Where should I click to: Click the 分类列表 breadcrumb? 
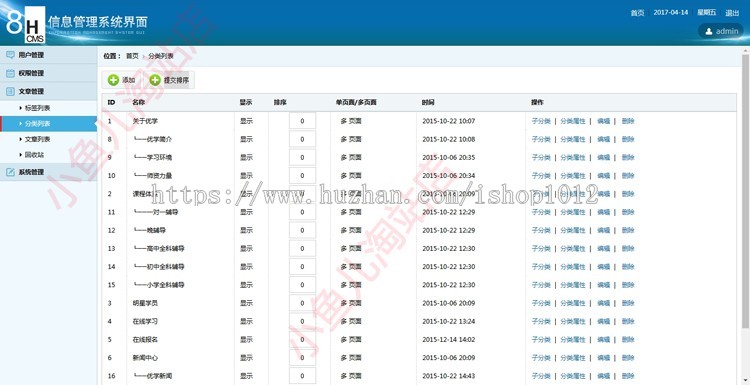pos(161,56)
